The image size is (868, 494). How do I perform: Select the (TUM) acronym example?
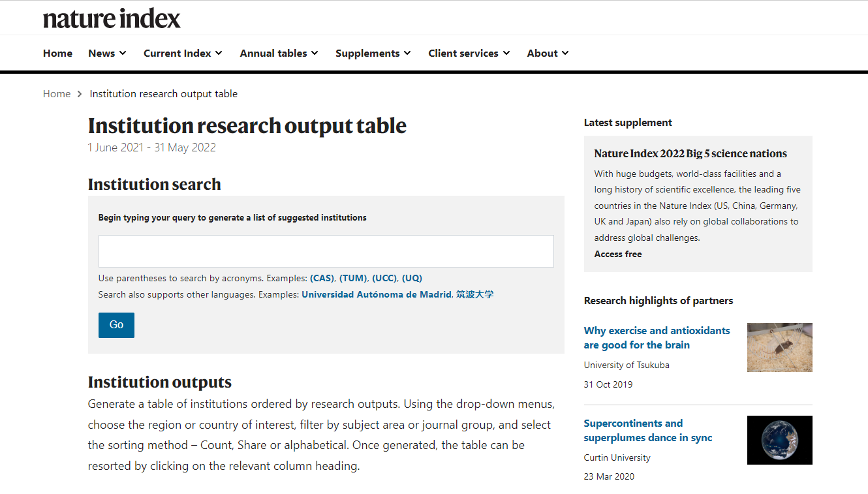pos(353,278)
